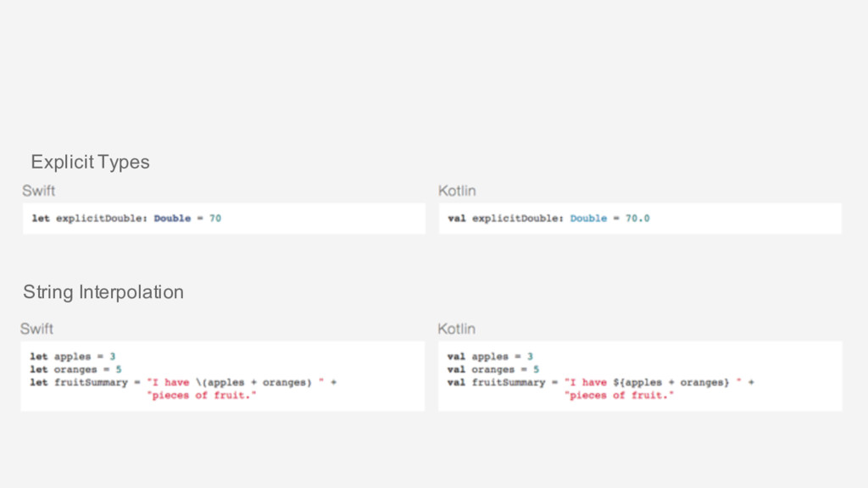Click the Swift label under String Interpolation

(37, 328)
